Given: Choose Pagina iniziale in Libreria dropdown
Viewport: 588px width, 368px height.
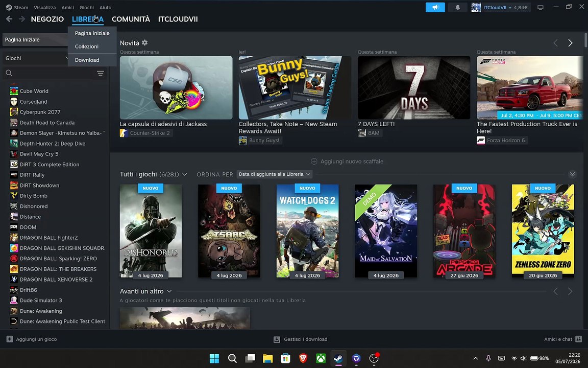Looking at the screenshot, I should pyautogui.click(x=92, y=33).
